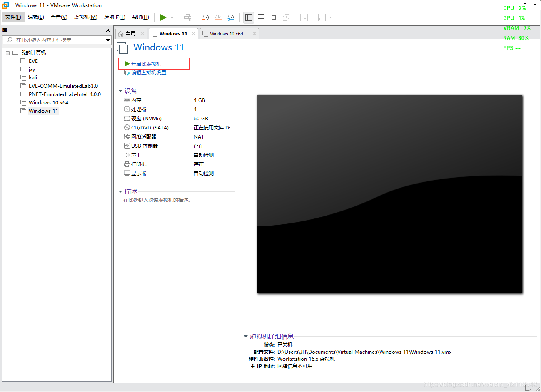Click the revert to snapshot icon

coord(218,17)
